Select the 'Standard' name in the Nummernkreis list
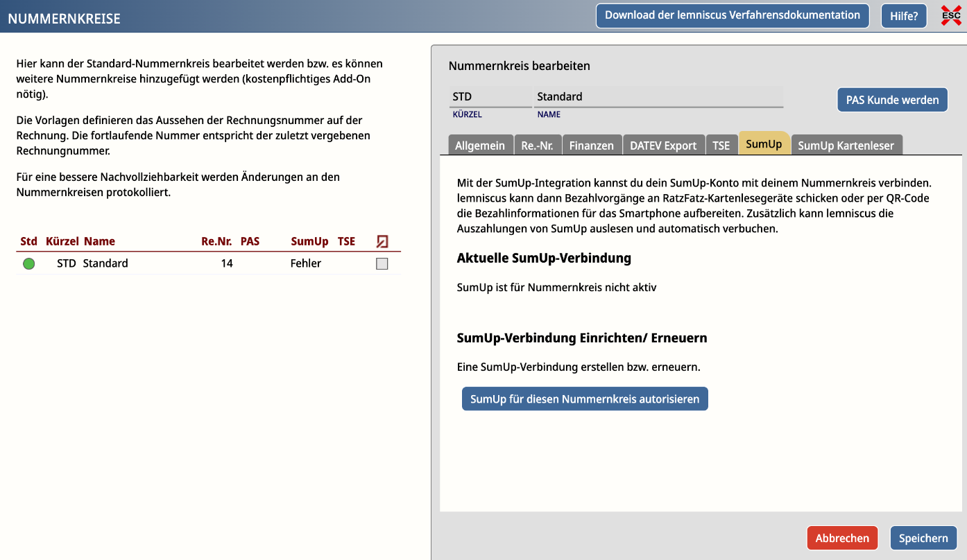967x560 pixels. [105, 263]
